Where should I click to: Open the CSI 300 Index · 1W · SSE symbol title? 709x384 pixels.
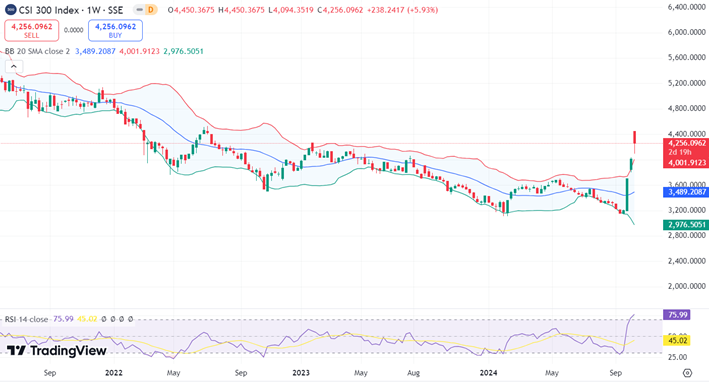point(71,9)
